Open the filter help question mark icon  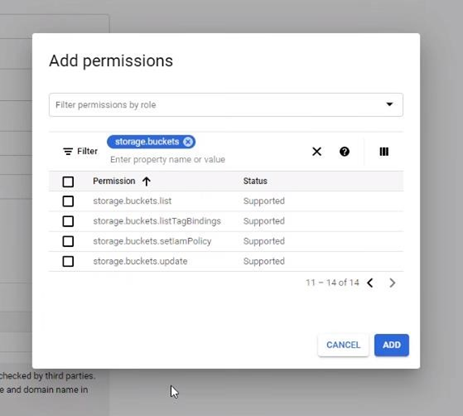click(344, 152)
